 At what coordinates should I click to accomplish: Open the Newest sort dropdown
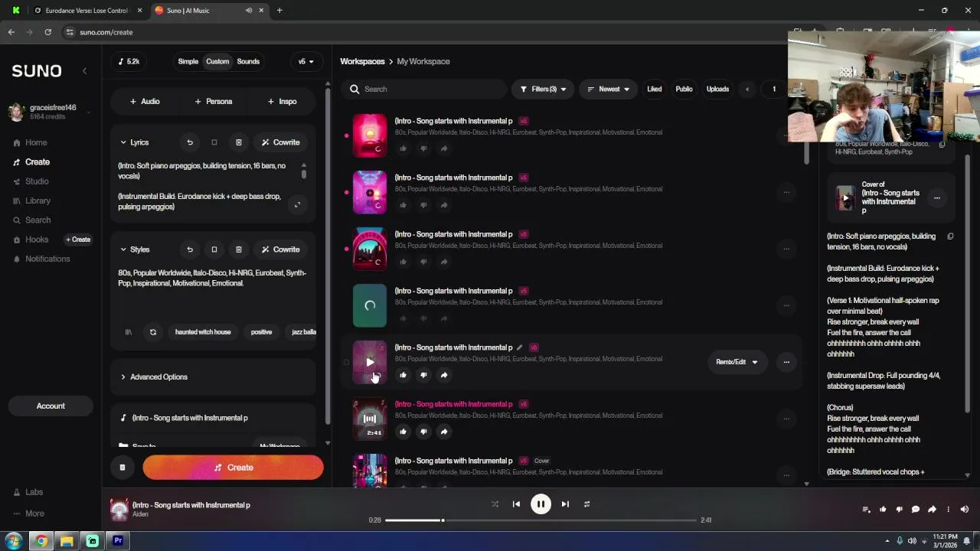coord(608,90)
